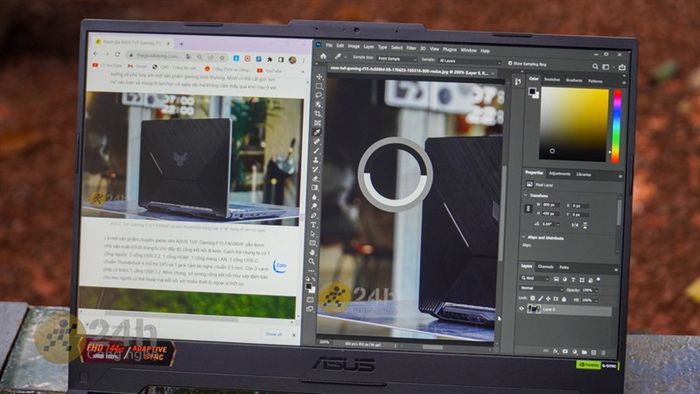Viewport: 700px width, 394px height.
Task: Click the rainbow hue slider strip
Action: click(x=617, y=126)
